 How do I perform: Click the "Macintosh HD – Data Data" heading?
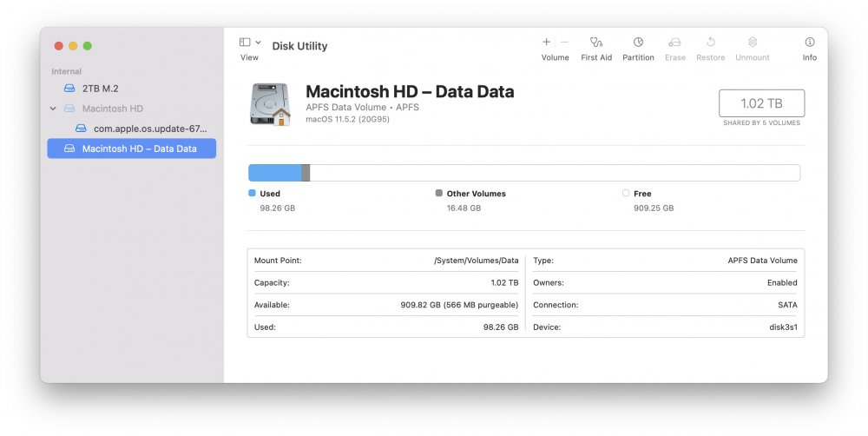(410, 91)
